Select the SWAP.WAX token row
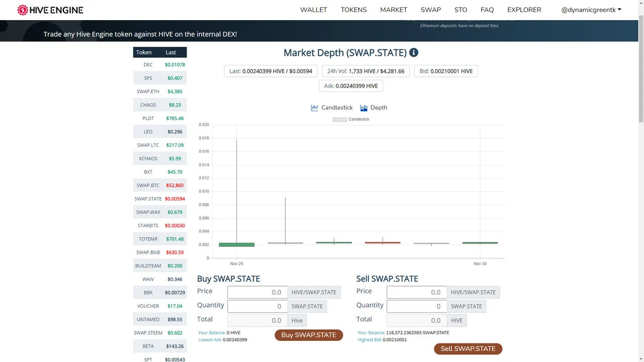644x362 pixels. tap(160, 212)
